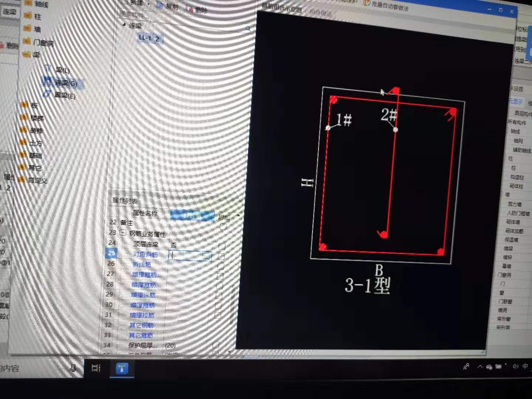Tick the 附加 checkbox for 保护层厚 row
Viewport: 532px width, 399px height.
pos(216,345)
